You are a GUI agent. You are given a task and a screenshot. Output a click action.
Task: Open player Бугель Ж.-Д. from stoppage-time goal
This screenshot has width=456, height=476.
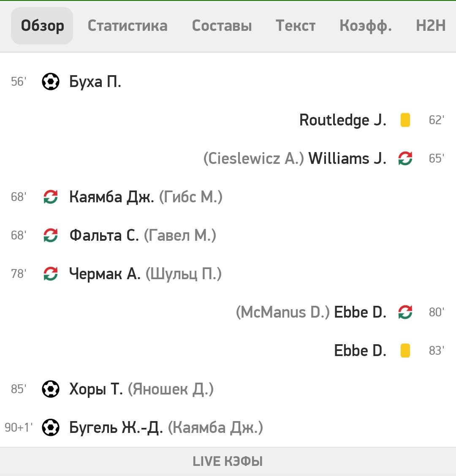pos(116,427)
